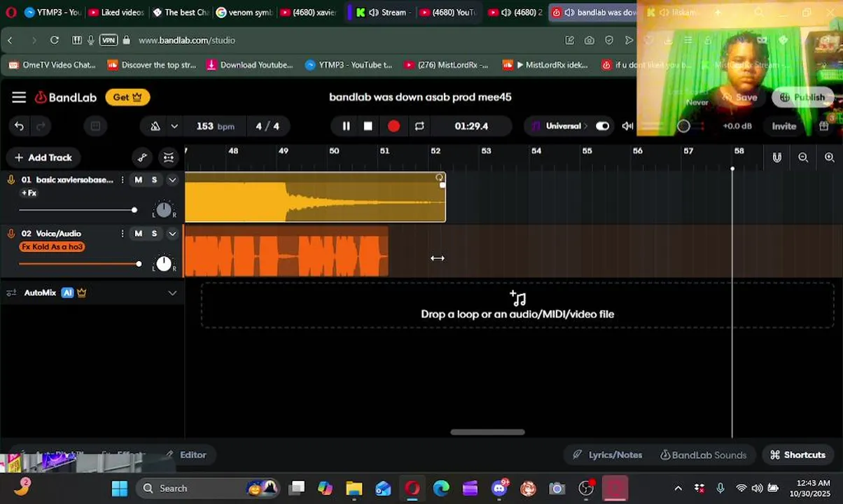This screenshot has height=504, width=843.
Task: Toggle the metronome icon
Action: (x=155, y=126)
